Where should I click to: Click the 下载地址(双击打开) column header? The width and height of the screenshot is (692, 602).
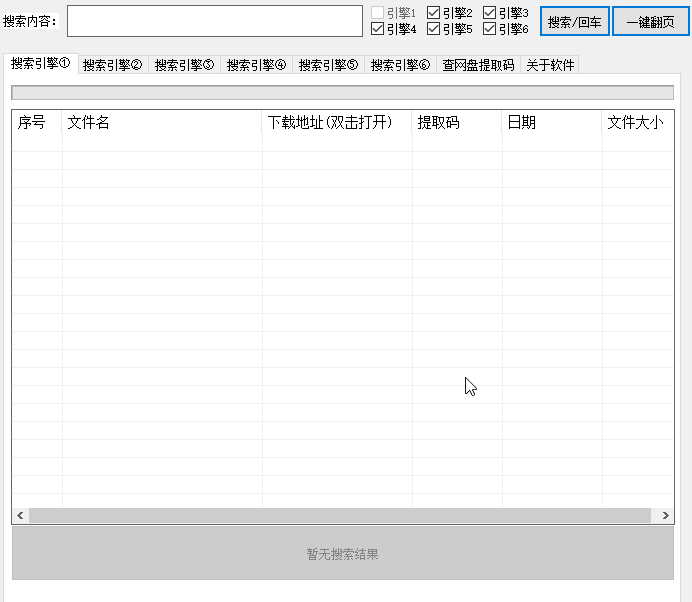click(337, 122)
